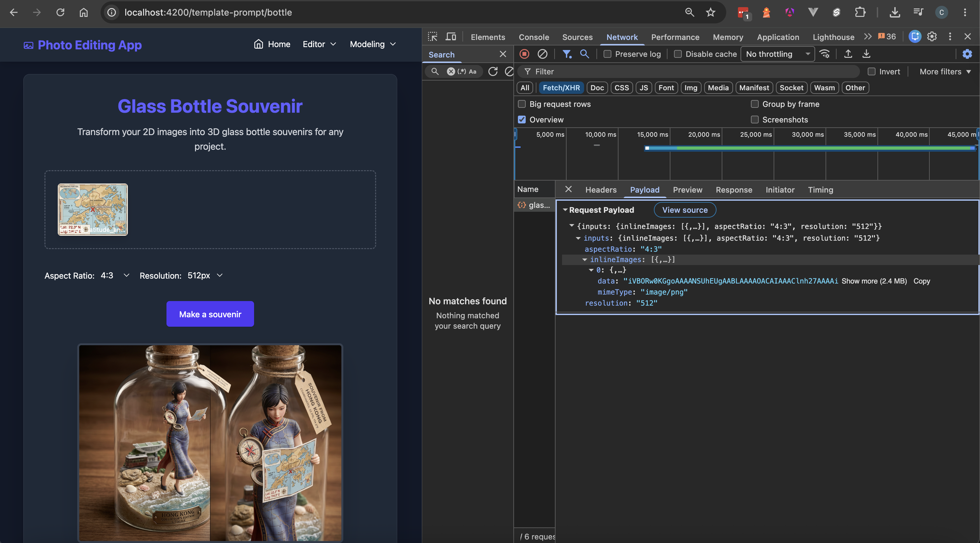Toggle the network filter funnel icon

coord(567,54)
